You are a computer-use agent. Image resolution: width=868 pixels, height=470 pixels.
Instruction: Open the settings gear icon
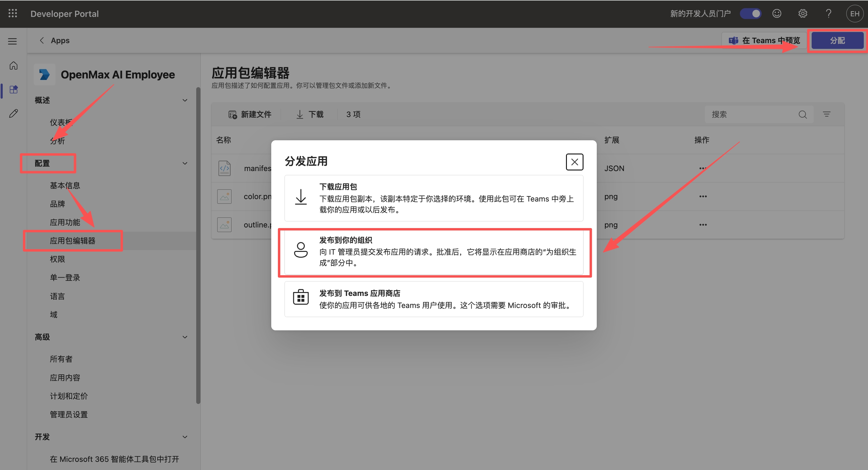[x=803, y=14]
